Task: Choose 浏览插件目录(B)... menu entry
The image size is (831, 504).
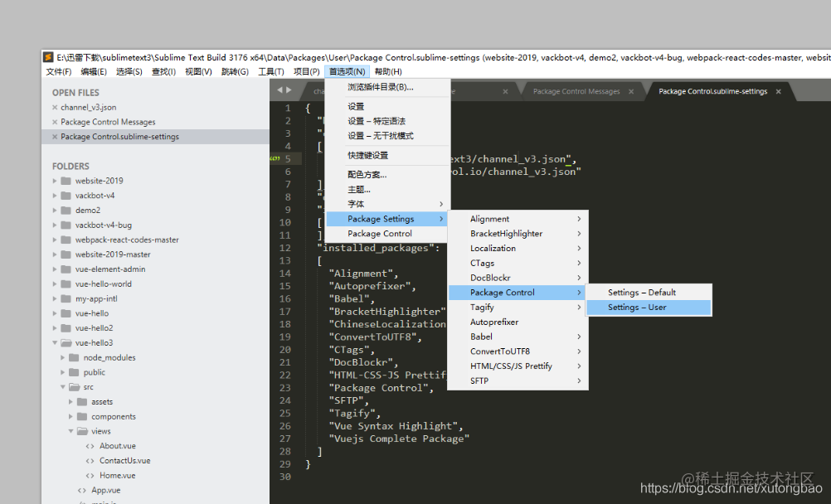Action: coord(387,87)
